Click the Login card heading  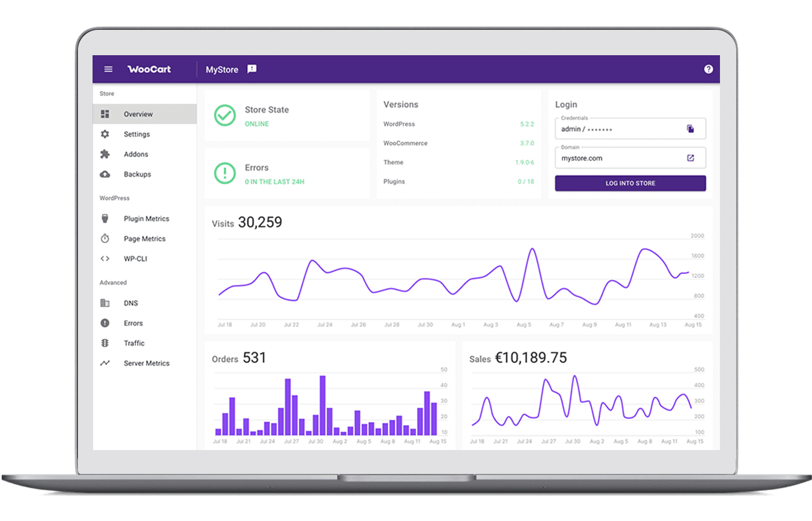click(566, 104)
